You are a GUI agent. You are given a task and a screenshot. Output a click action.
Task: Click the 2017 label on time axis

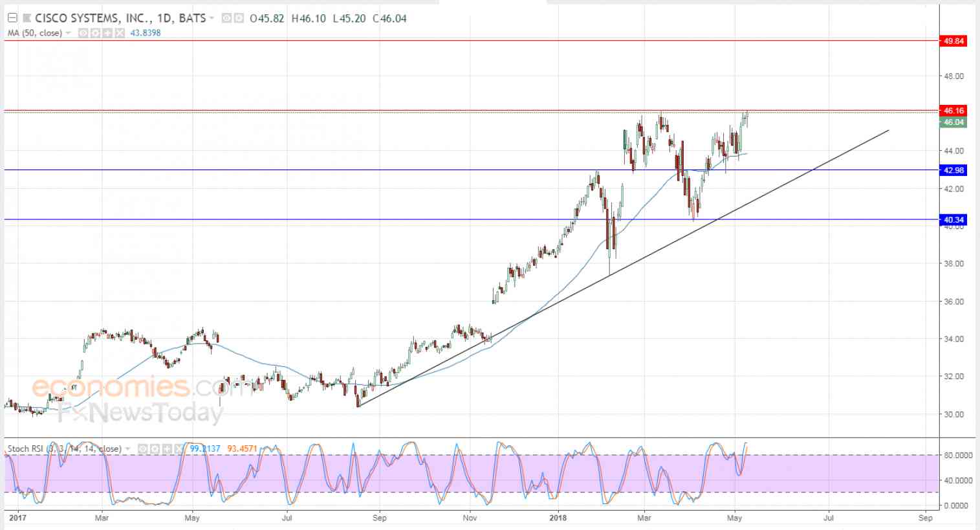17,518
